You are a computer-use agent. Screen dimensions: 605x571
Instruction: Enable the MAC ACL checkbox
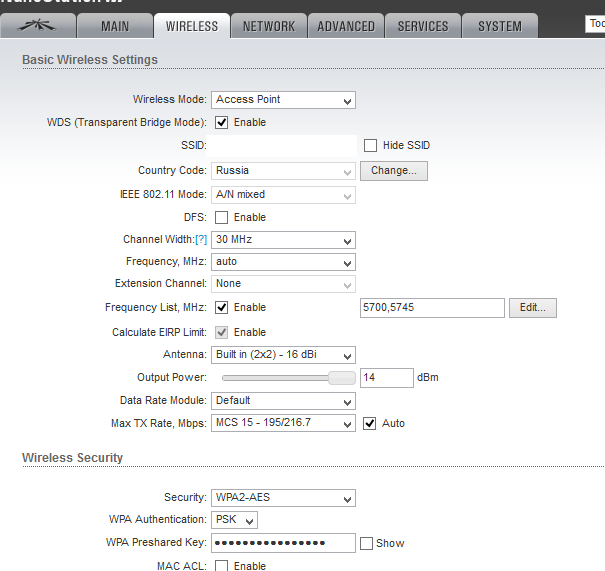[x=221, y=566]
